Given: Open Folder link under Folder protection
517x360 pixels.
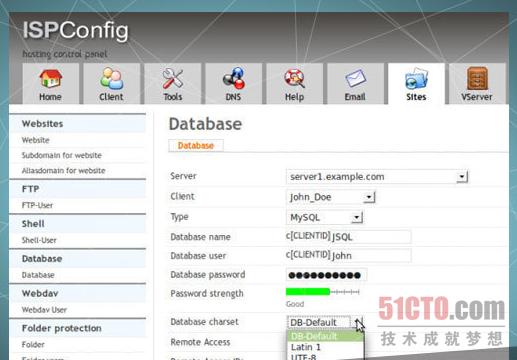Looking at the screenshot, I should 33,345.
